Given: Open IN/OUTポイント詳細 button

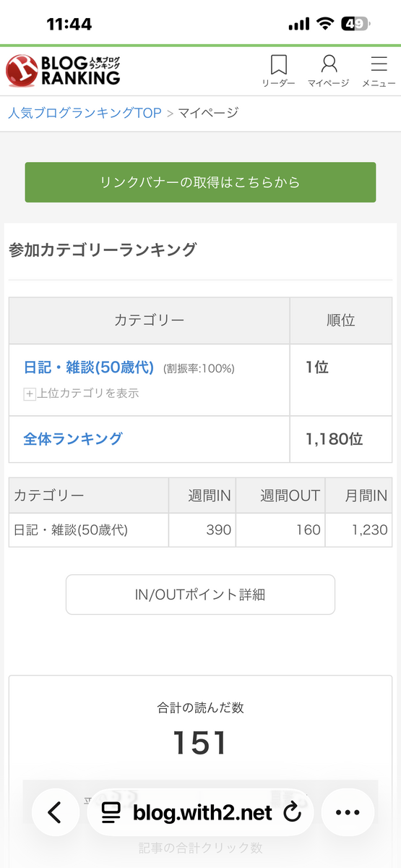Looking at the screenshot, I should coord(200,595).
